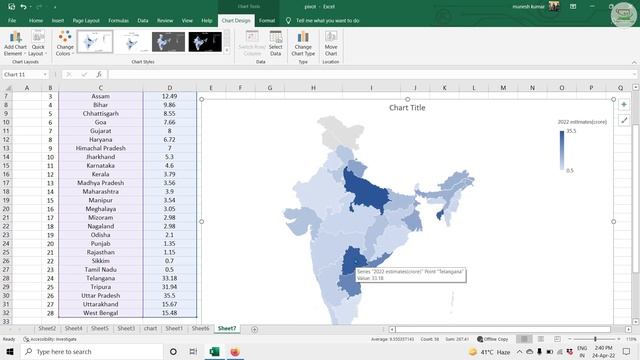
Task: Click inside the formula bar
Action: click(x=371, y=74)
